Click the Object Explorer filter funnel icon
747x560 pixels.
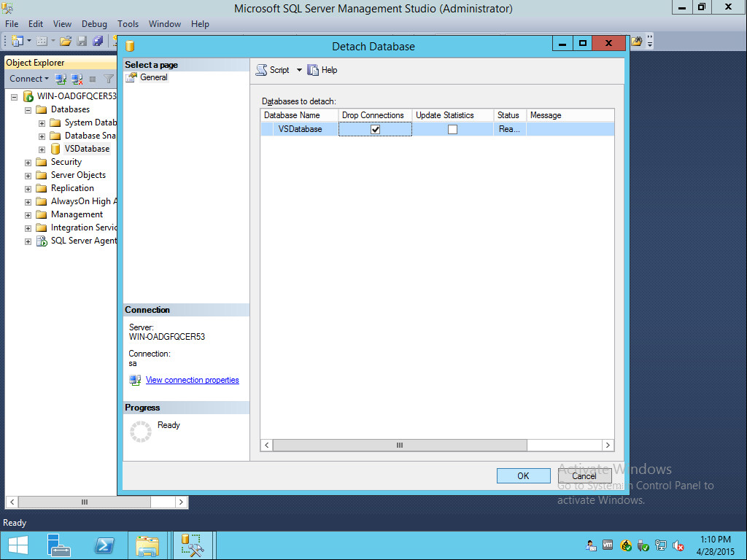[109, 79]
